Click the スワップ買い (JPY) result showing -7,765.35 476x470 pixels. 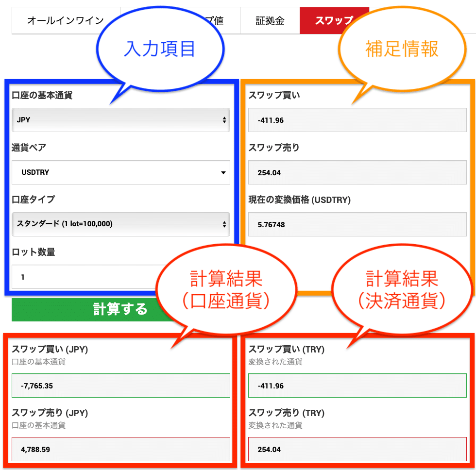click(120, 386)
